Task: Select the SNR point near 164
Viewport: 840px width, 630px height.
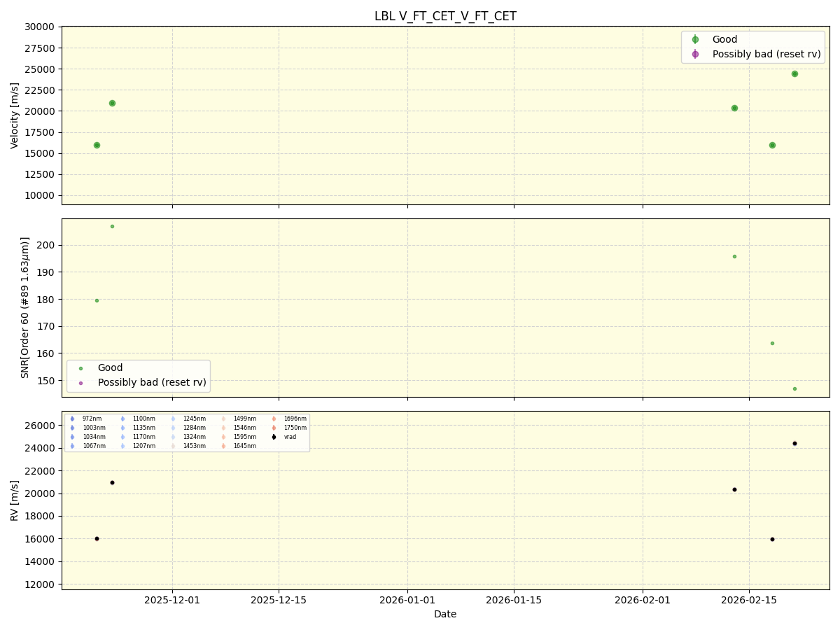Action: tap(772, 343)
